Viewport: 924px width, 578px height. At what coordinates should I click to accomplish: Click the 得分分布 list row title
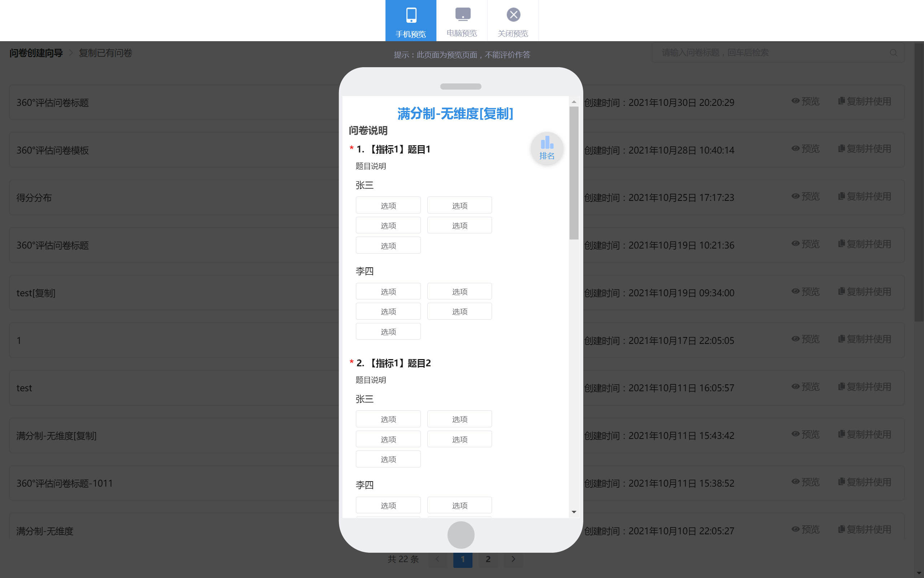34,198
